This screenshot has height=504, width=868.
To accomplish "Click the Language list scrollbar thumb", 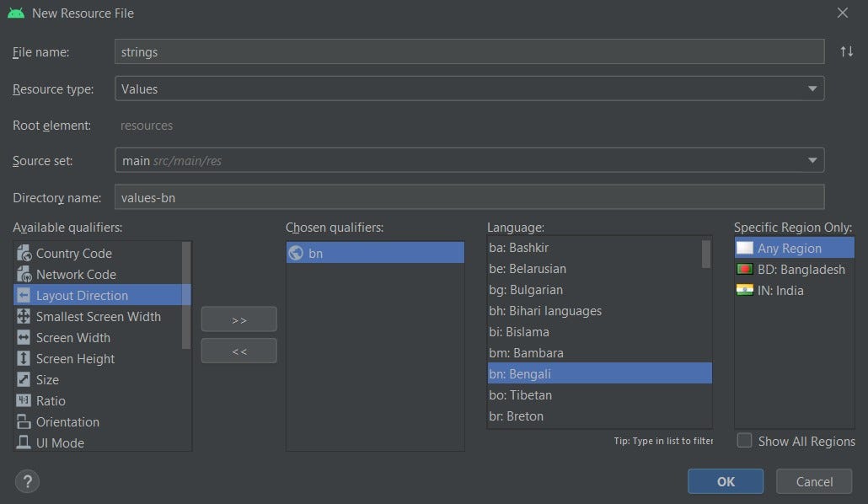I will (706, 254).
